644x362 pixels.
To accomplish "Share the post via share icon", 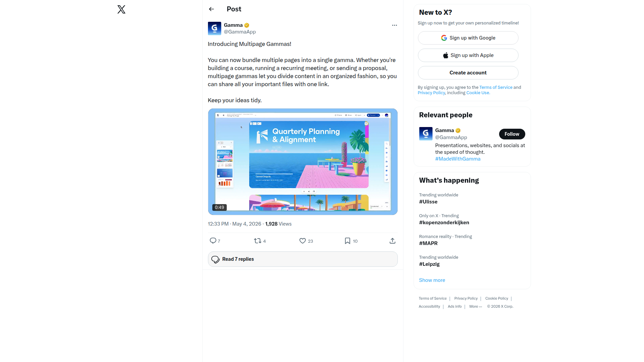I will click(392, 241).
